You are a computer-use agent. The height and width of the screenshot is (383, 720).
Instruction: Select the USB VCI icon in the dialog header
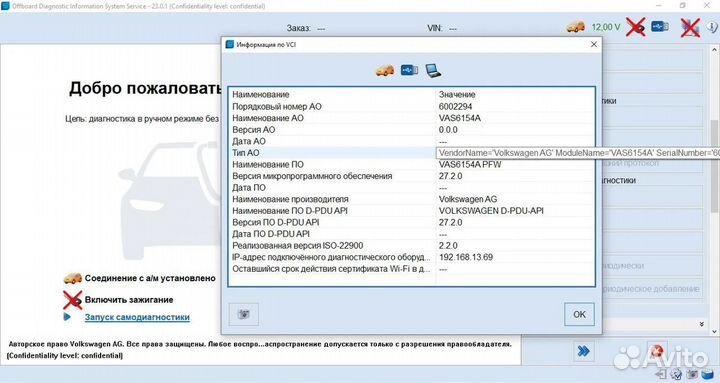(409, 70)
